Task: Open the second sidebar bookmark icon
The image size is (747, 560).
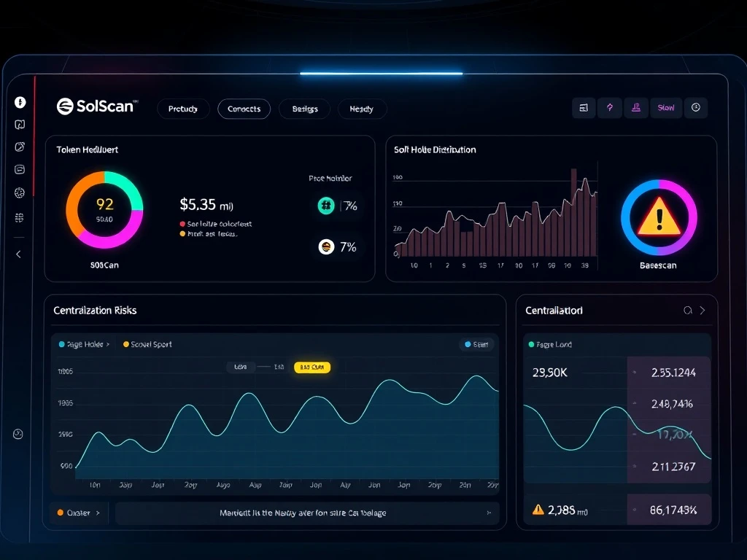Action: point(20,125)
